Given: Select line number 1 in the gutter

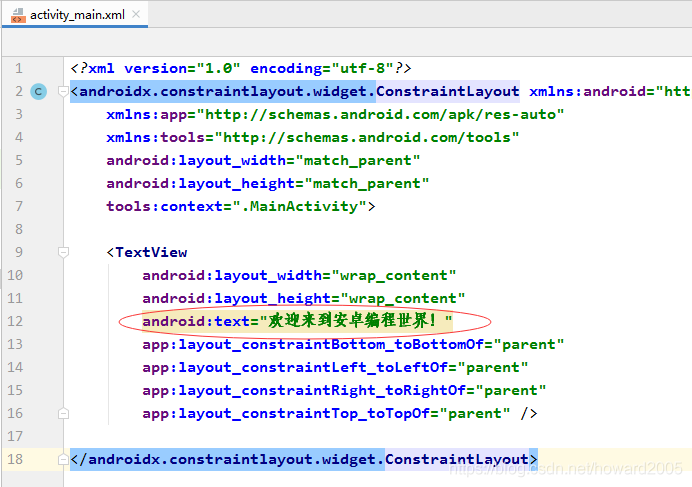Looking at the screenshot, I should click(19, 68).
